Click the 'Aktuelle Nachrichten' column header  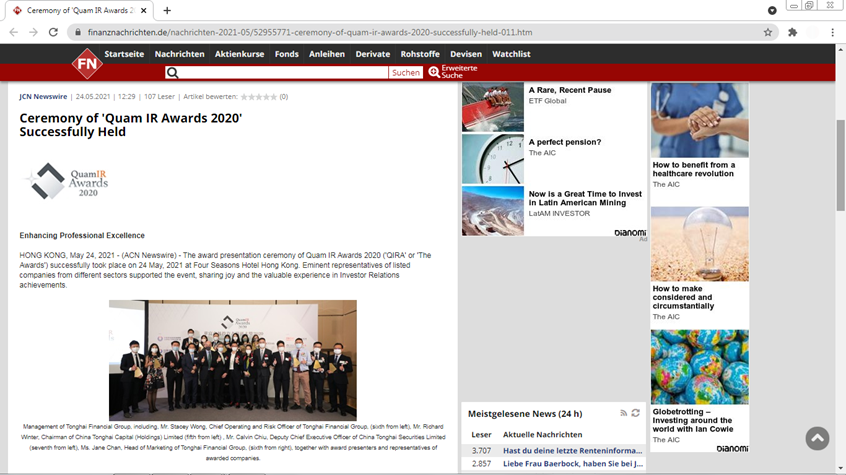542,435
